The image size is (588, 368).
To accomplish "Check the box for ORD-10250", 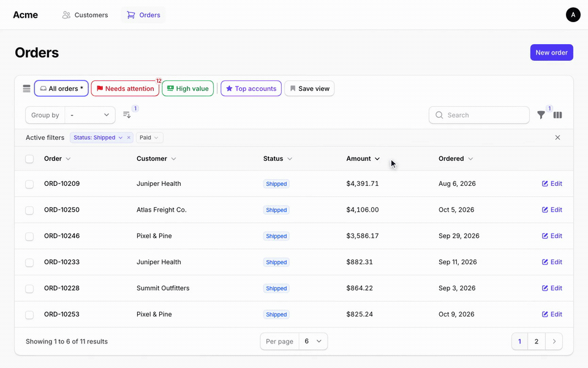I will click(x=29, y=210).
